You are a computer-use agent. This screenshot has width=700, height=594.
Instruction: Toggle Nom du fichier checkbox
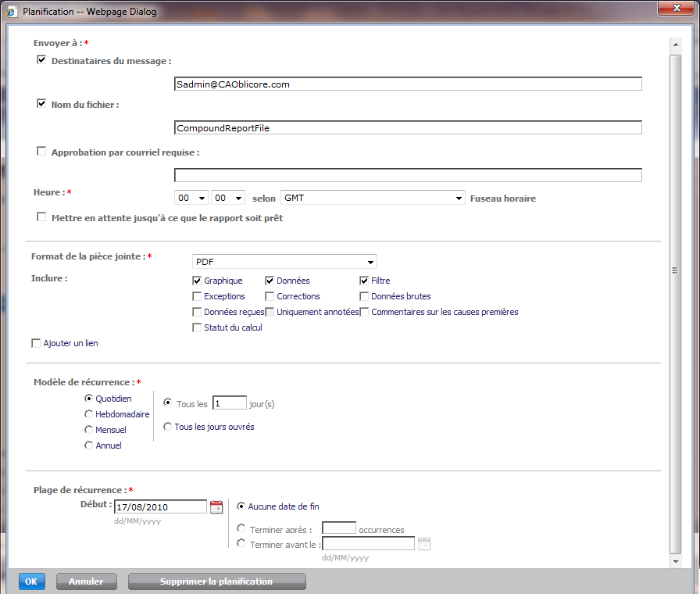click(41, 104)
